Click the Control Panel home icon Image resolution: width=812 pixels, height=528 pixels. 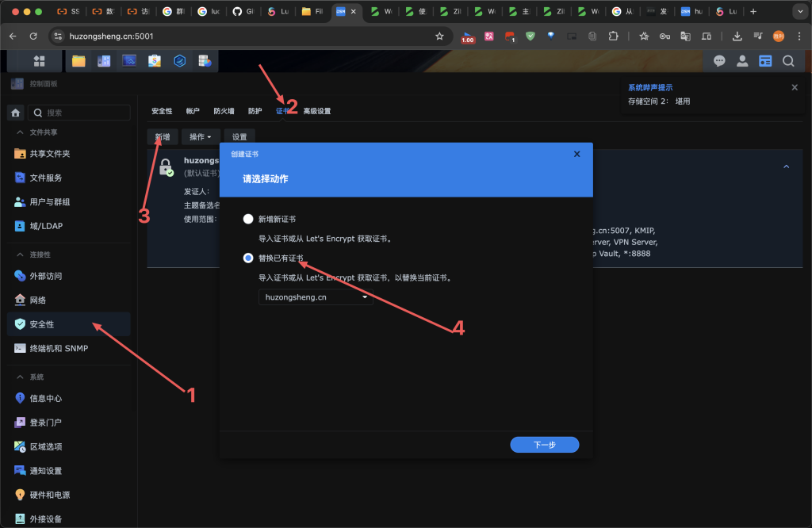tap(15, 113)
